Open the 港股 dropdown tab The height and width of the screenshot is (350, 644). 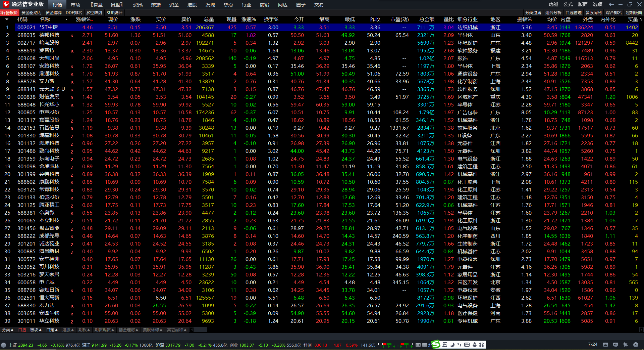click(68, 330)
